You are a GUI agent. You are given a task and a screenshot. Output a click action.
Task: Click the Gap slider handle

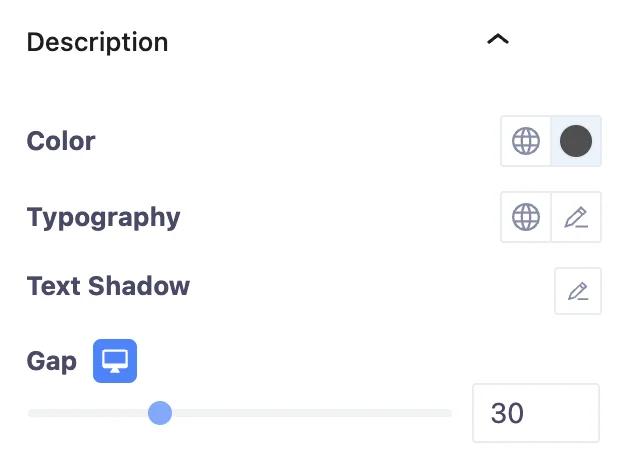pos(160,413)
